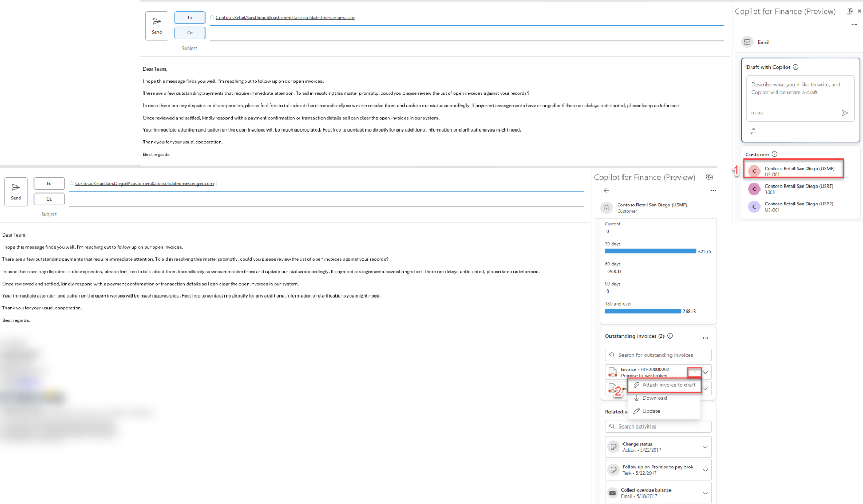Select recipient address in lower email To line

[145, 184]
